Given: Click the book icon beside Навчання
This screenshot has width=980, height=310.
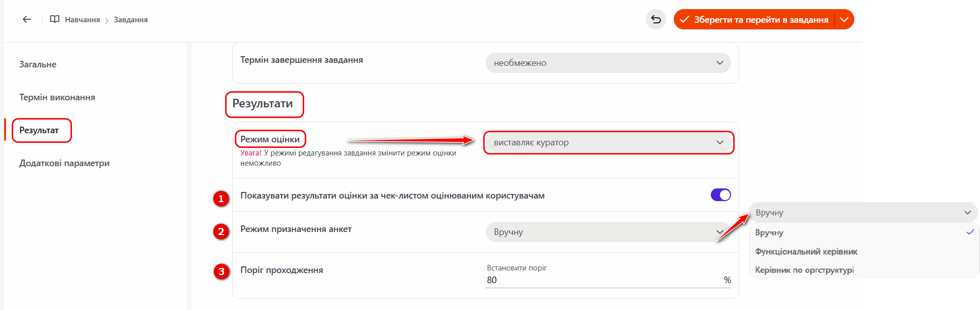Looking at the screenshot, I should (x=55, y=19).
